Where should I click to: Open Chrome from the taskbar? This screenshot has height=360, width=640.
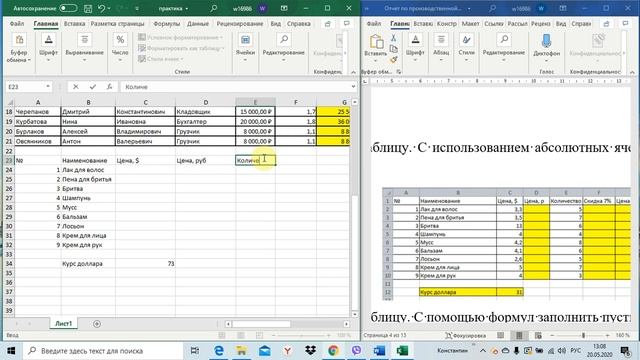pyautogui.click(x=333, y=351)
